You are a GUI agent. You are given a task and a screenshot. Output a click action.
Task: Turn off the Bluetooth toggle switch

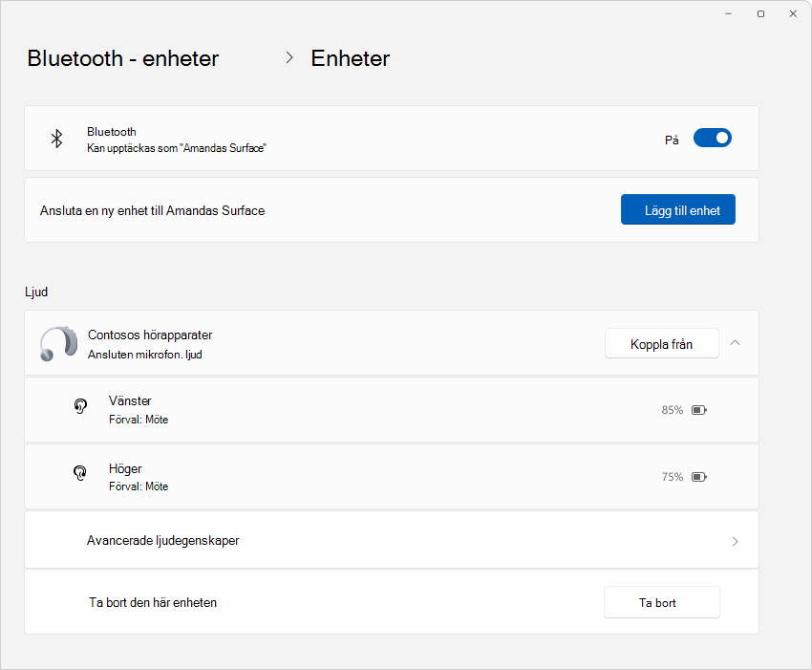[x=712, y=138]
